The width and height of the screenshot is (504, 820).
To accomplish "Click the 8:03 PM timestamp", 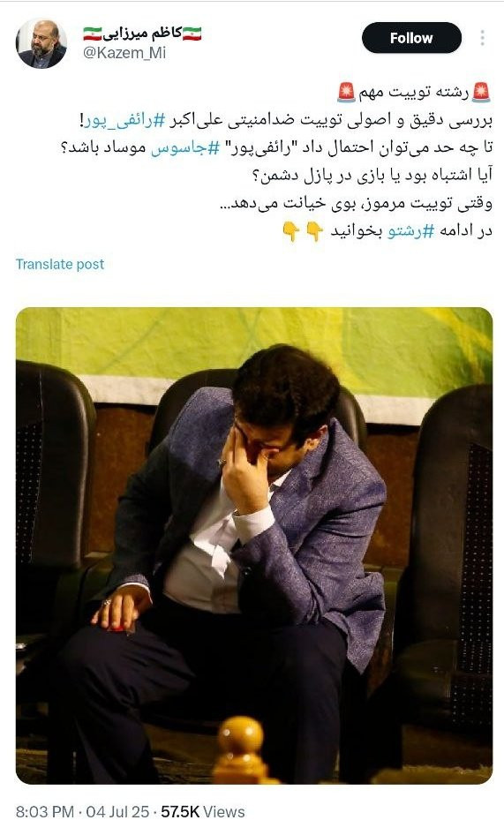I will tap(45, 811).
